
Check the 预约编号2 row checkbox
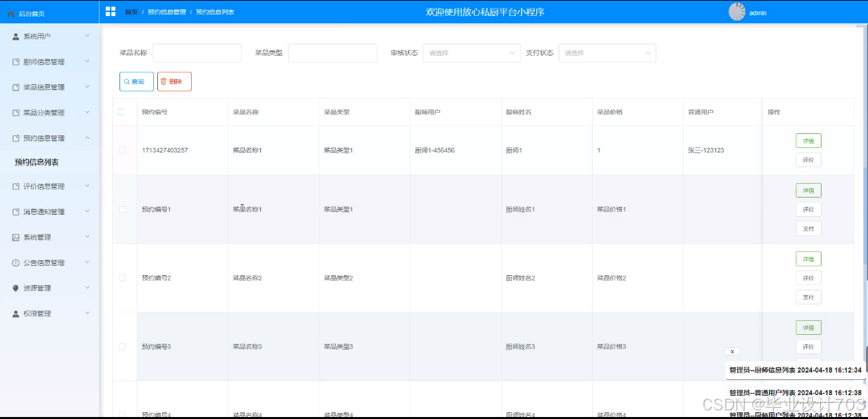pyautogui.click(x=122, y=278)
